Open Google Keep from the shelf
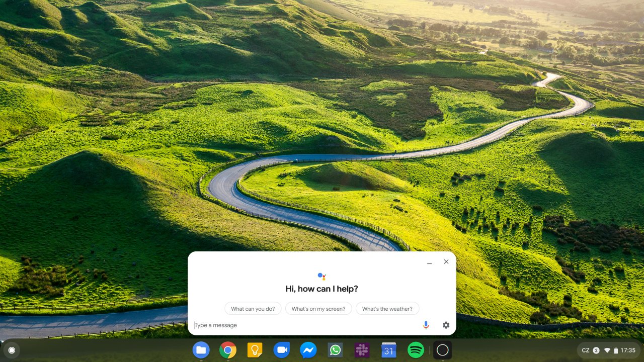 click(255, 350)
